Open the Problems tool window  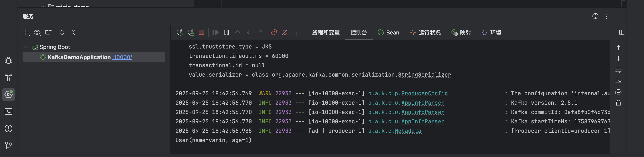[9, 128]
